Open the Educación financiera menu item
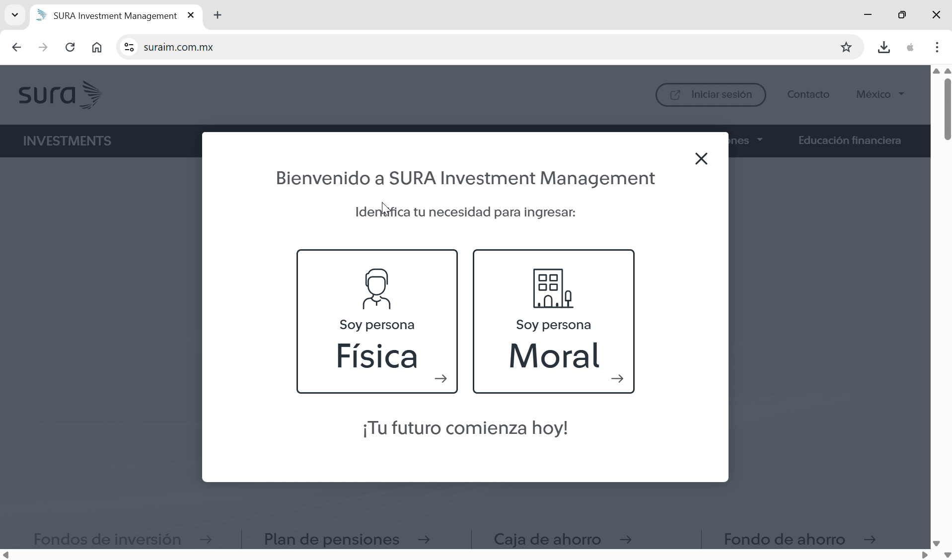 [849, 140]
